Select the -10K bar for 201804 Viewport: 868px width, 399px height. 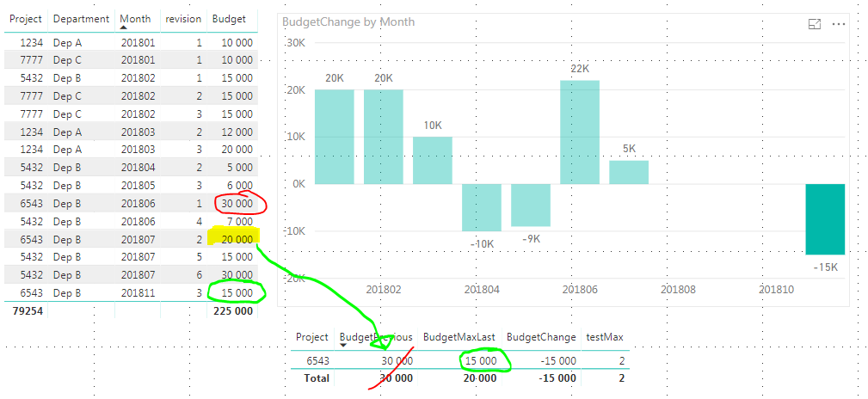click(482, 207)
